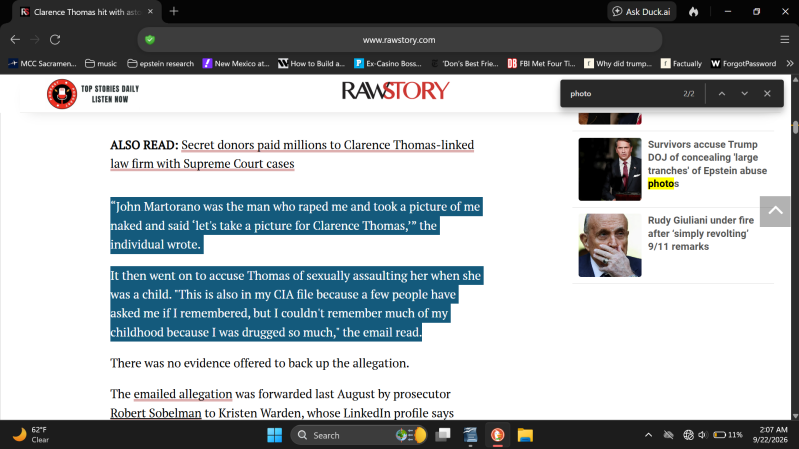Reload the page with the refresh icon
Image resolution: width=799 pixels, height=449 pixels.
click(55, 40)
